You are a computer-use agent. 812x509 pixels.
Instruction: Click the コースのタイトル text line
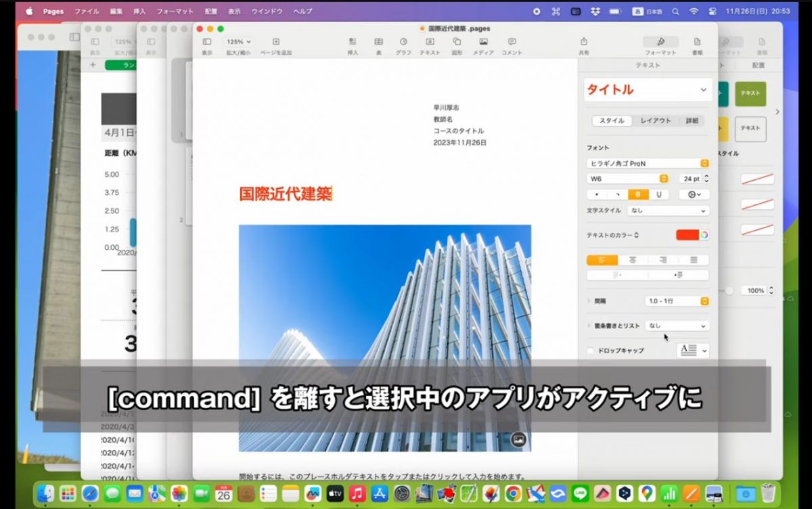tap(459, 131)
